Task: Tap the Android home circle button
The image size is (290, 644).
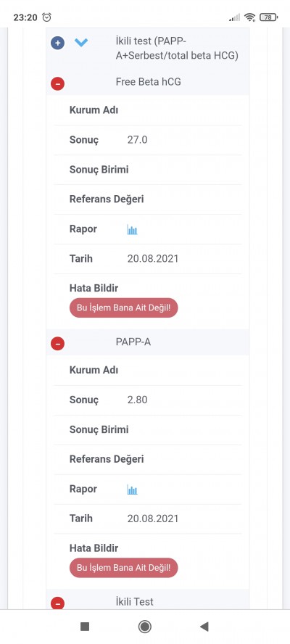Action: click(x=144, y=627)
